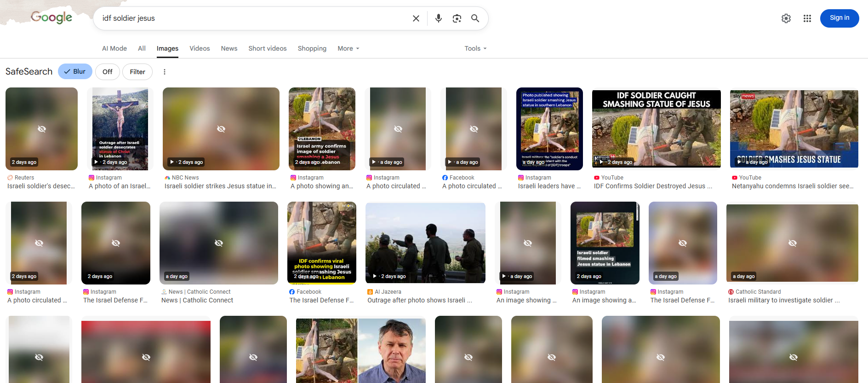Open the Google apps grid
The height and width of the screenshot is (383, 868).
(807, 18)
